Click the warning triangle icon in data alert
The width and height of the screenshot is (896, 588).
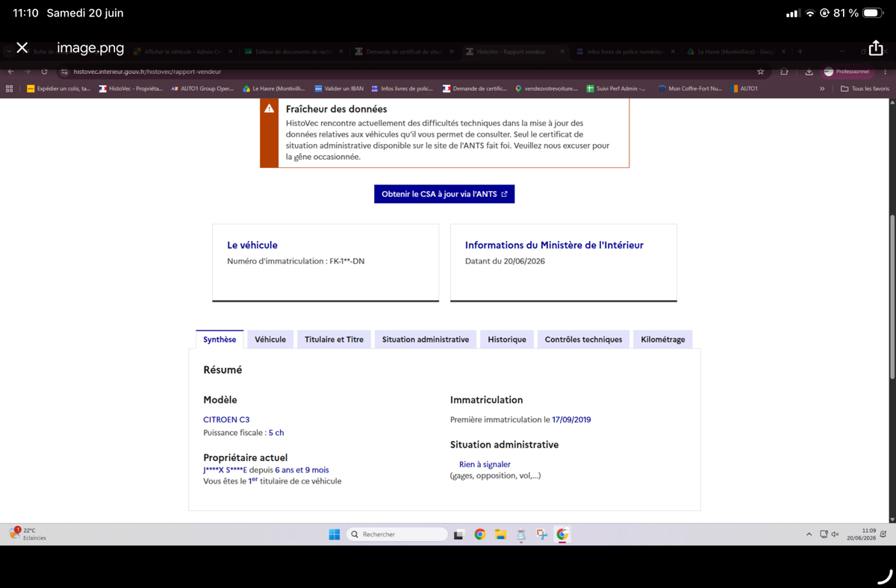(269, 109)
